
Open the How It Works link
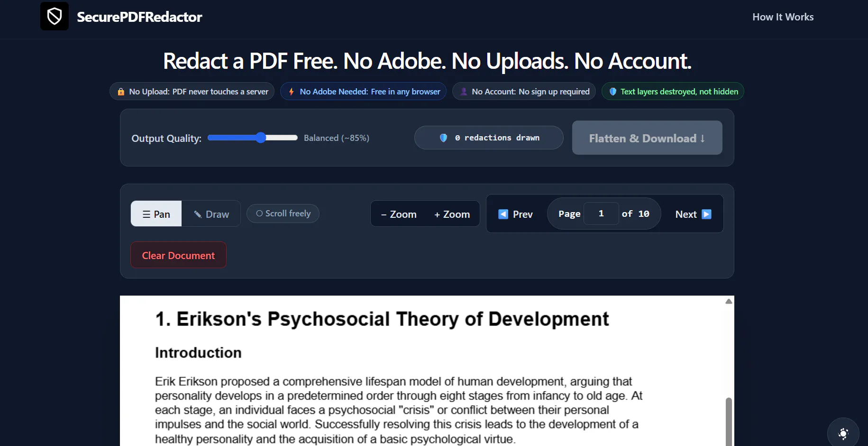coord(783,17)
